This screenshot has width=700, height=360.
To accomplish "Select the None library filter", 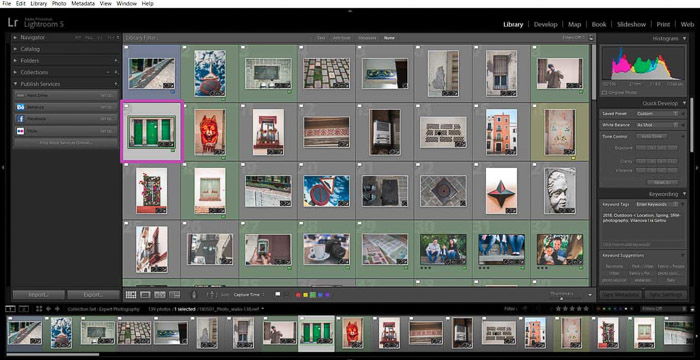I will pos(389,38).
